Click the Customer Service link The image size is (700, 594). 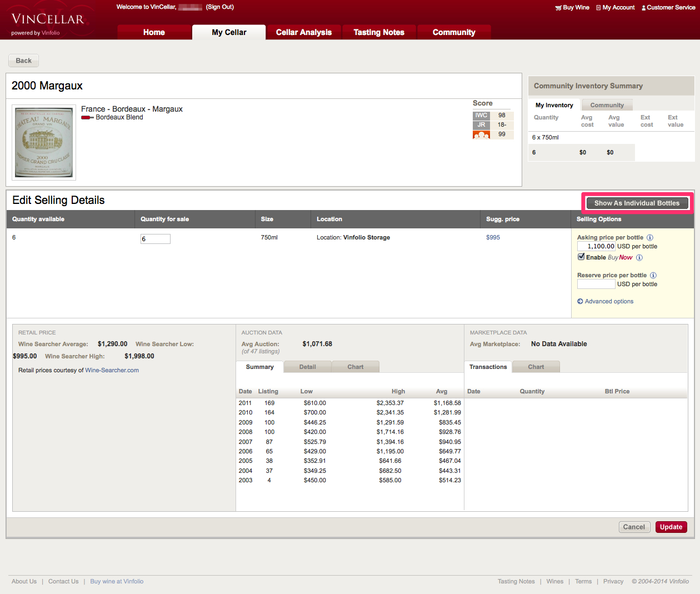pos(671,8)
